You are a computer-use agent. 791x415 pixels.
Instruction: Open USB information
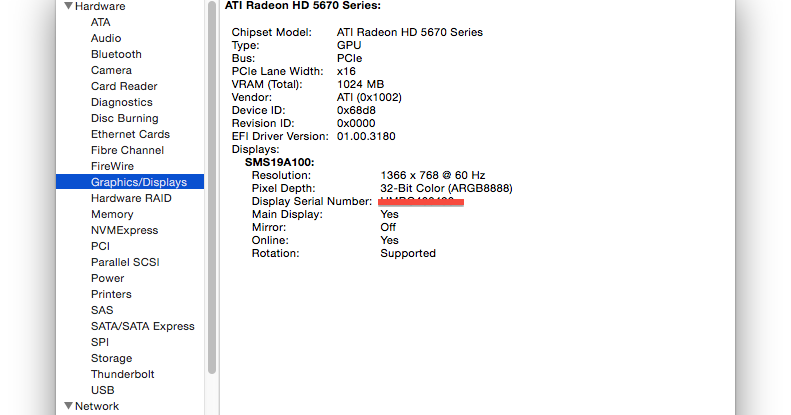click(102, 390)
